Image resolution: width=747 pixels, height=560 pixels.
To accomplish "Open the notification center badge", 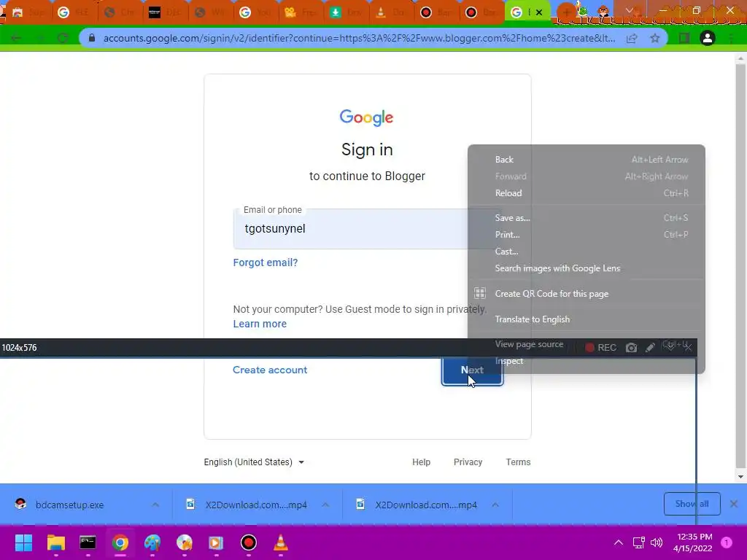I will [727, 542].
